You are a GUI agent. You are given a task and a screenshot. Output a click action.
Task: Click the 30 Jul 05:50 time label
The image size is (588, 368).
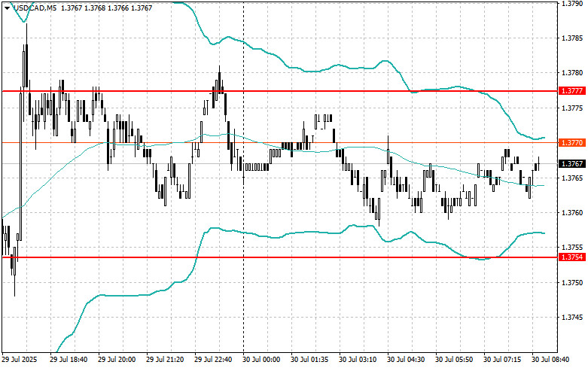click(x=454, y=360)
